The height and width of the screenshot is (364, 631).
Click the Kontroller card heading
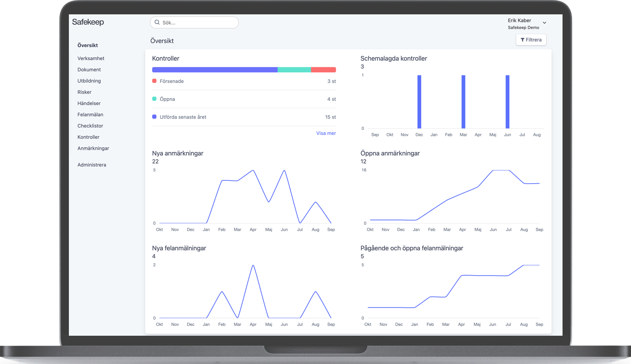pyautogui.click(x=166, y=59)
